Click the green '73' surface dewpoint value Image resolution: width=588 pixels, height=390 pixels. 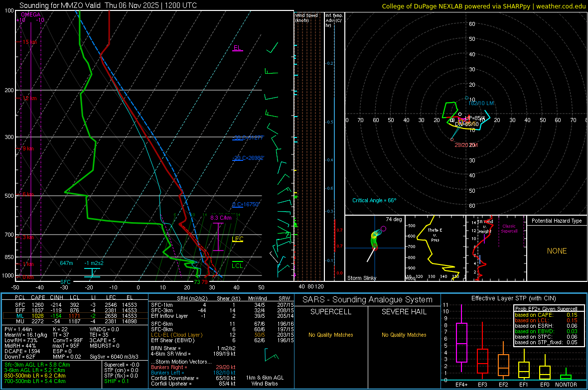197,282
